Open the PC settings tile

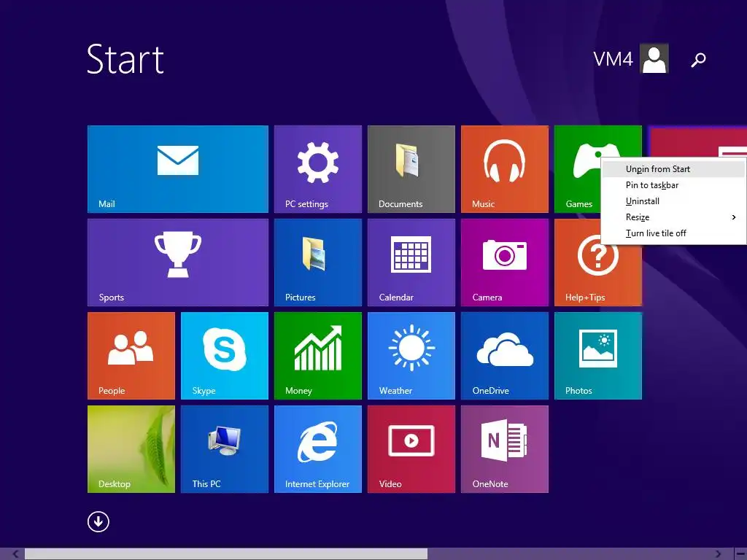tap(318, 169)
